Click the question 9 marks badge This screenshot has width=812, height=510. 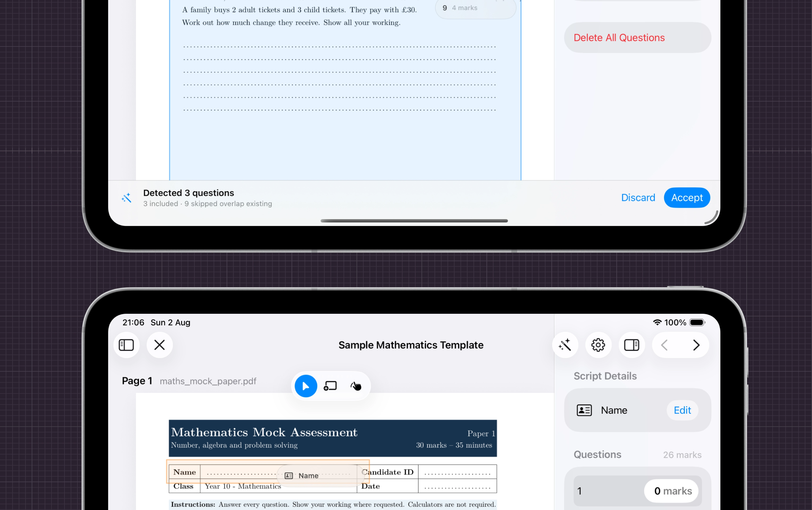pos(475,8)
